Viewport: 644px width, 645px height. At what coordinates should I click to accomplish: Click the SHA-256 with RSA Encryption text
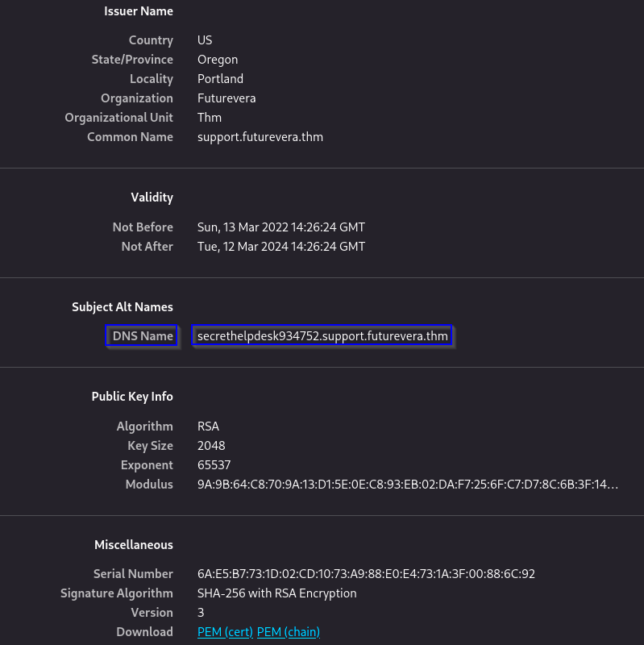click(276, 593)
